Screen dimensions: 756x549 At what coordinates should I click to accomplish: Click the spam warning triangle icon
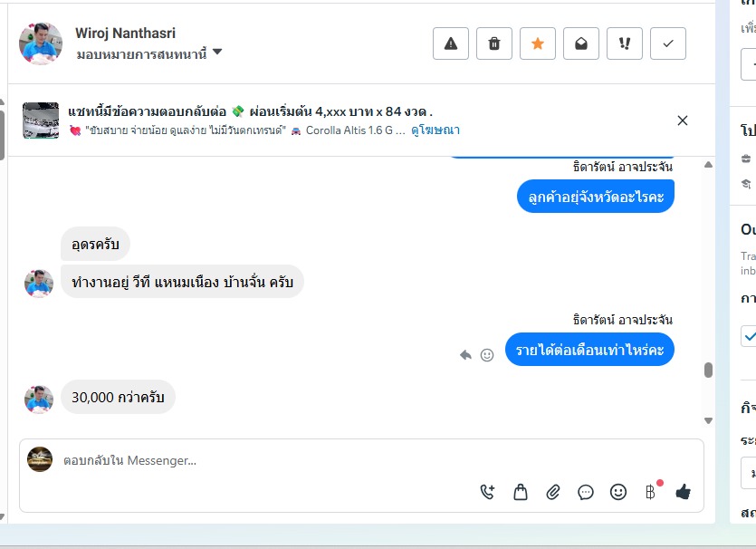click(x=450, y=43)
